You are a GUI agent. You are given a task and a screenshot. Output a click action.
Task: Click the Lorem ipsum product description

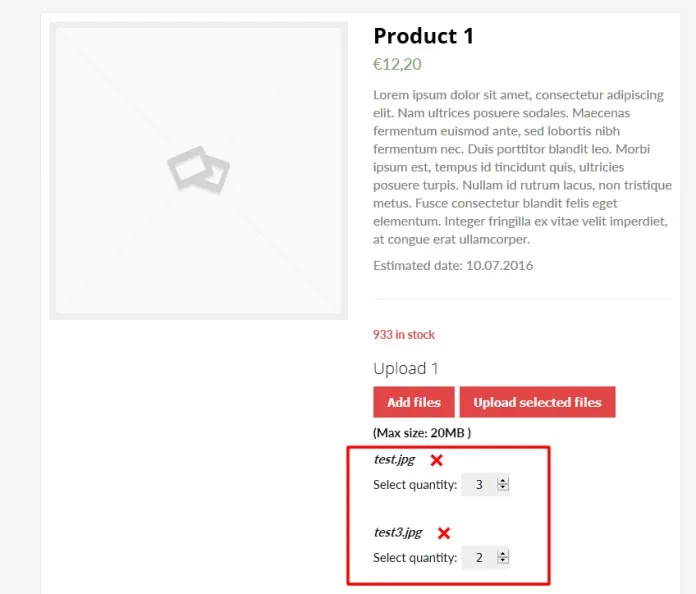[520, 167]
